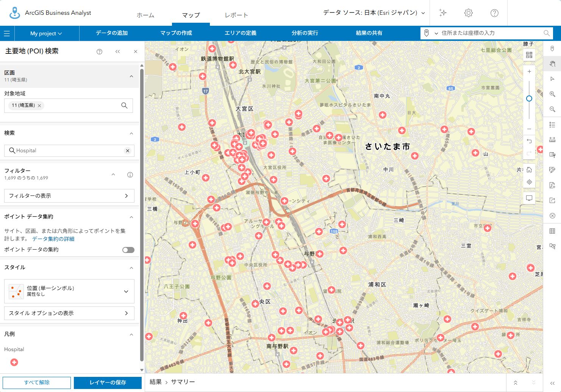Click the AI assistant sparkle icon

tap(443, 13)
